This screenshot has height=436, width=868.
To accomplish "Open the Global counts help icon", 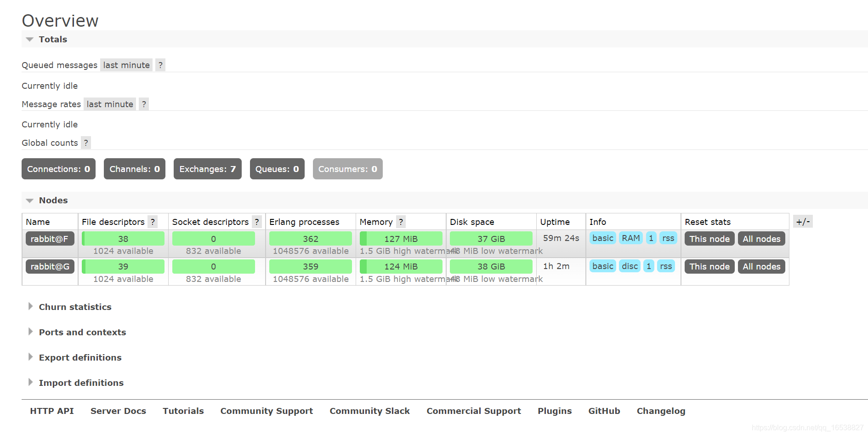I will tap(86, 143).
